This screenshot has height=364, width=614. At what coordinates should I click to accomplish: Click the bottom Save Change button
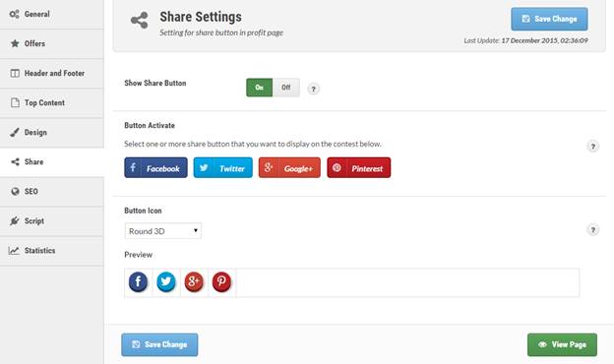[x=159, y=345]
